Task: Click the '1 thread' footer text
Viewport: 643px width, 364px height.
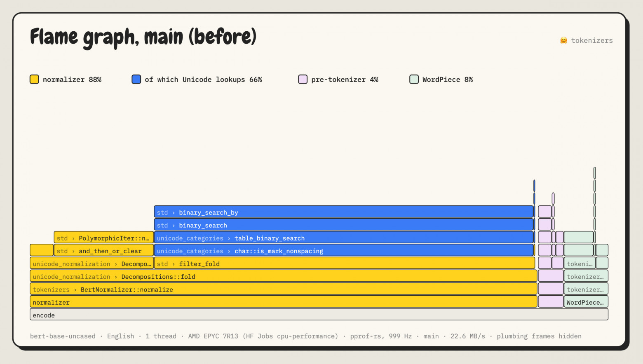Action: [161, 336]
